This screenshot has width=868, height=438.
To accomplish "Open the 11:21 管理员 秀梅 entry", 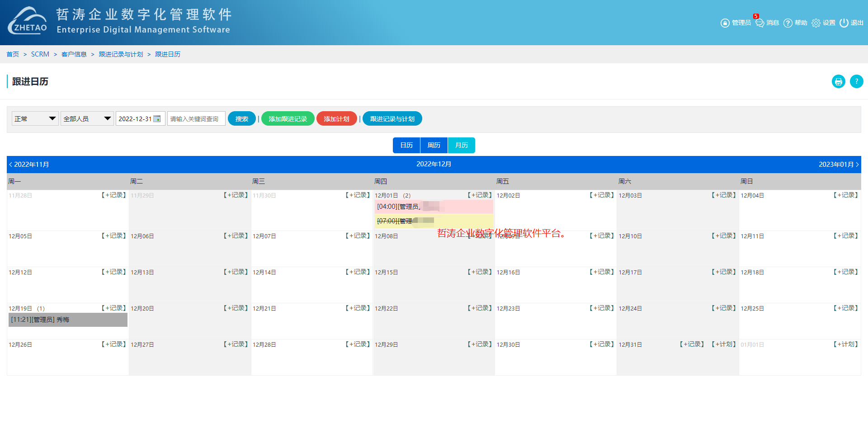I will coord(68,320).
